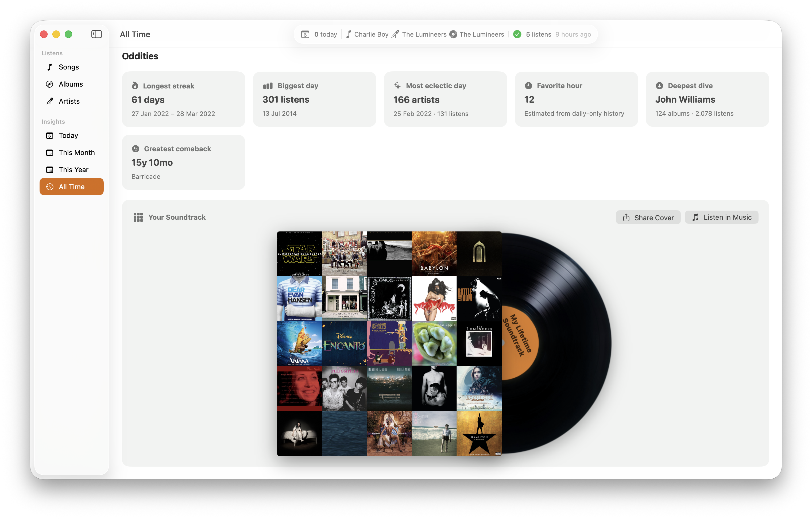Click the sparkle icon on Most eclectic day
This screenshot has width=812, height=519.
397,86
